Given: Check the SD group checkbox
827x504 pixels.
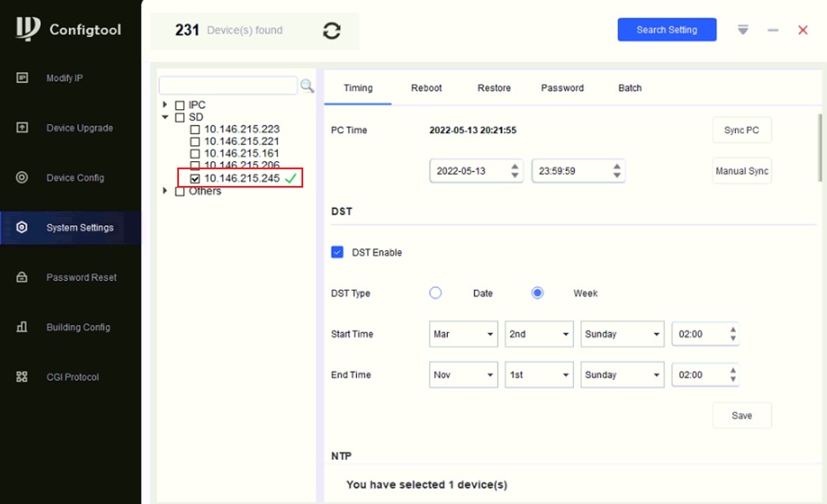Looking at the screenshot, I should pyautogui.click(x=180, y=117).
